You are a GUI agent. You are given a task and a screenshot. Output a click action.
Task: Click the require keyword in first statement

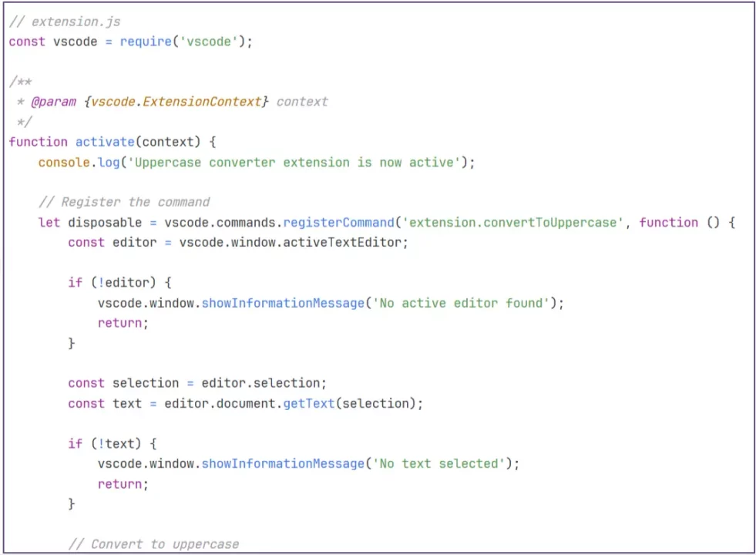point(146,42)
